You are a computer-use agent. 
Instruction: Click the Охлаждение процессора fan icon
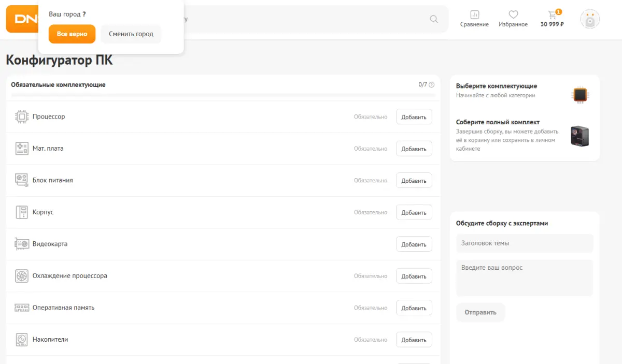click(21, 276)
